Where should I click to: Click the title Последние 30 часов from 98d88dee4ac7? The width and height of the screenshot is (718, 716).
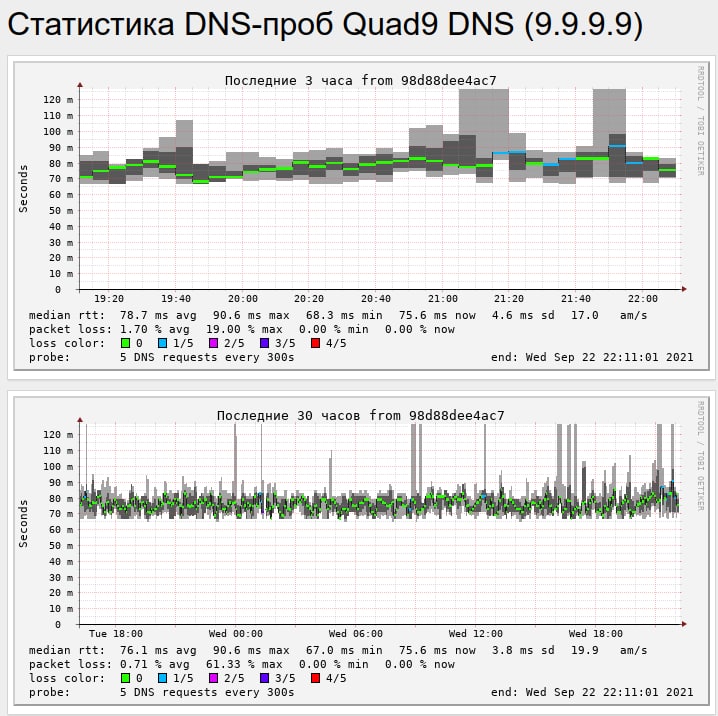(x=360, y=416)
